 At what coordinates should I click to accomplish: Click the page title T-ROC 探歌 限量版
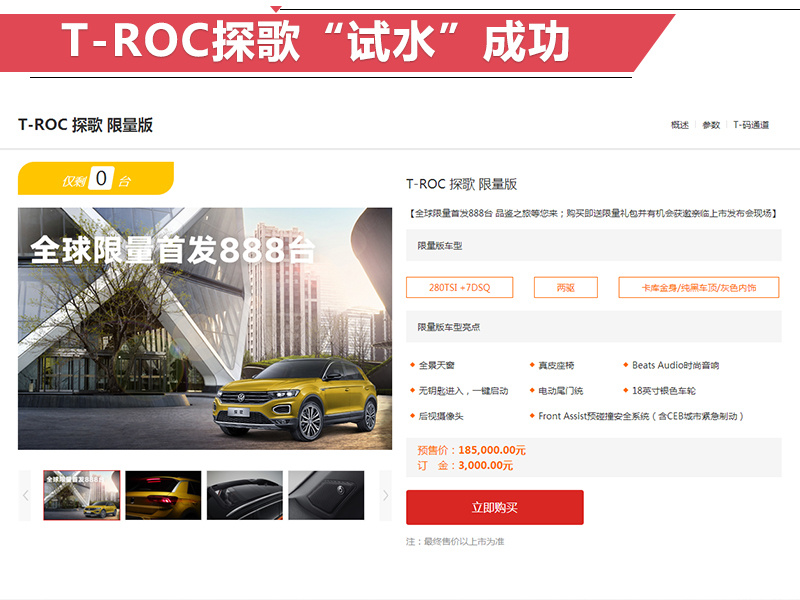(86, 125)
